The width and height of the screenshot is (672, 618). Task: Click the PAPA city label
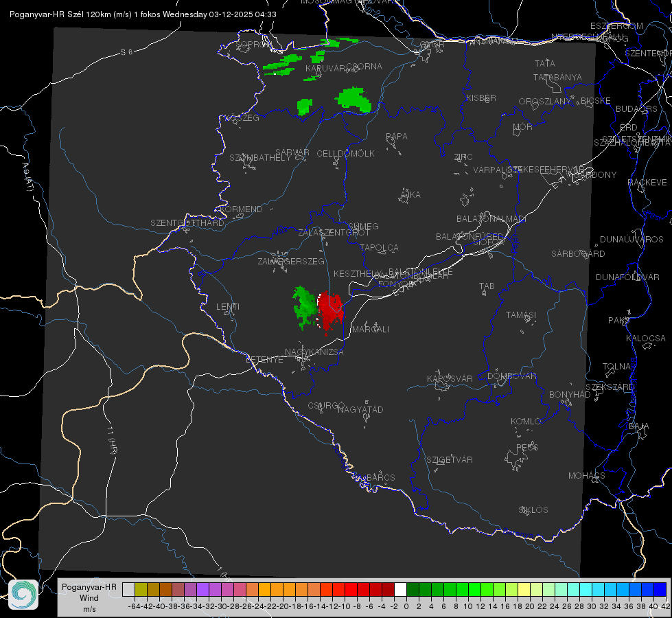[397, 137]
